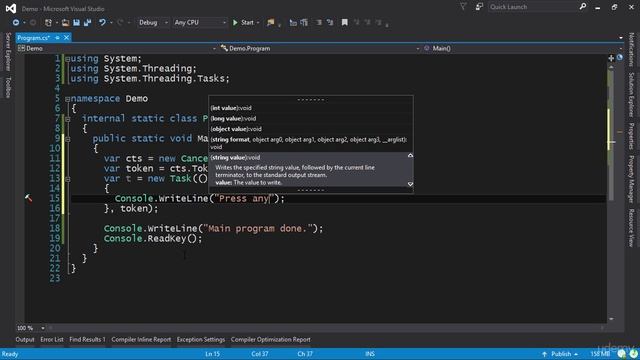
Task: Click the blue circle icon above the scrollbar
Action: (620, 58)
